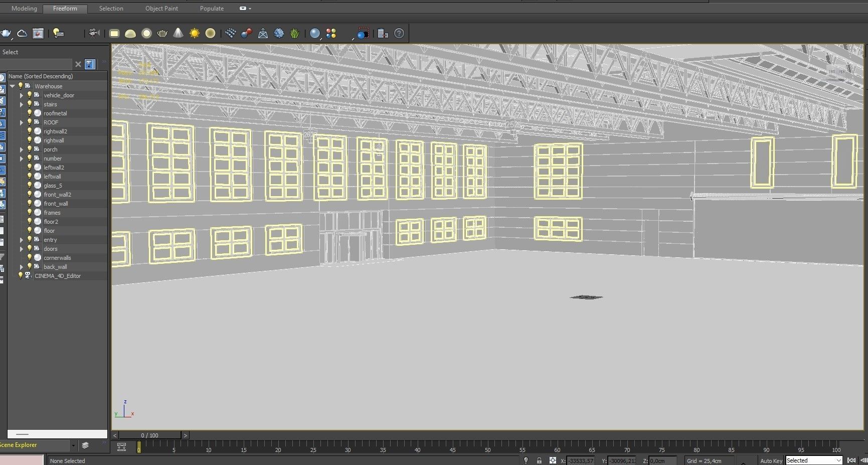Click the timeline previous-frame arrow
The image size is (868, 465).
[x=115, y=435]
